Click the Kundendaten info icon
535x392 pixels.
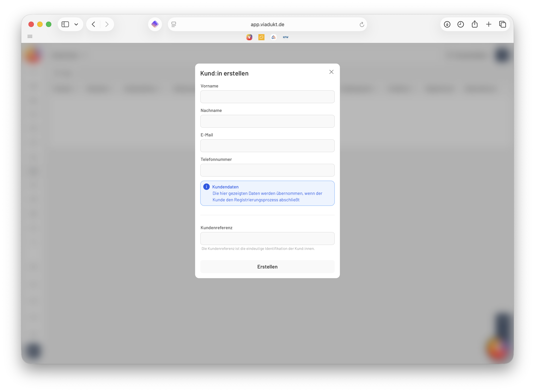coord(207,187)
